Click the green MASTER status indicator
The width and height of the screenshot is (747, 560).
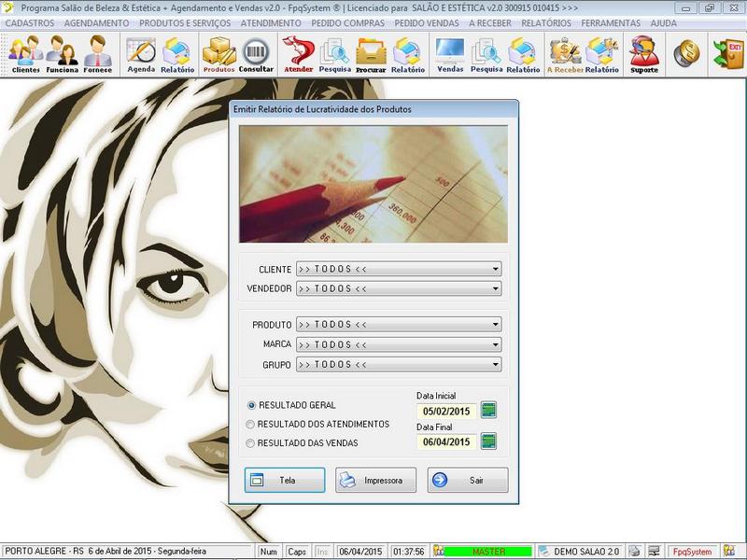coord(487,552)
